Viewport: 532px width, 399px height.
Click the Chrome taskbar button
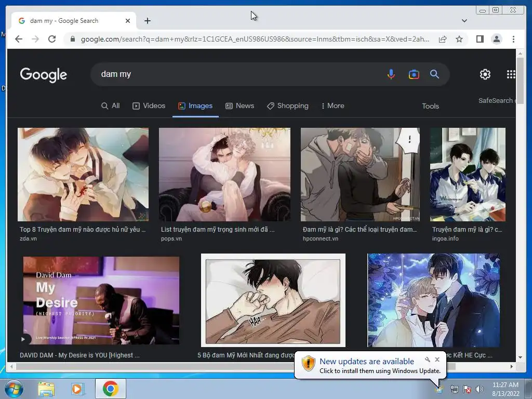point(110,389)
